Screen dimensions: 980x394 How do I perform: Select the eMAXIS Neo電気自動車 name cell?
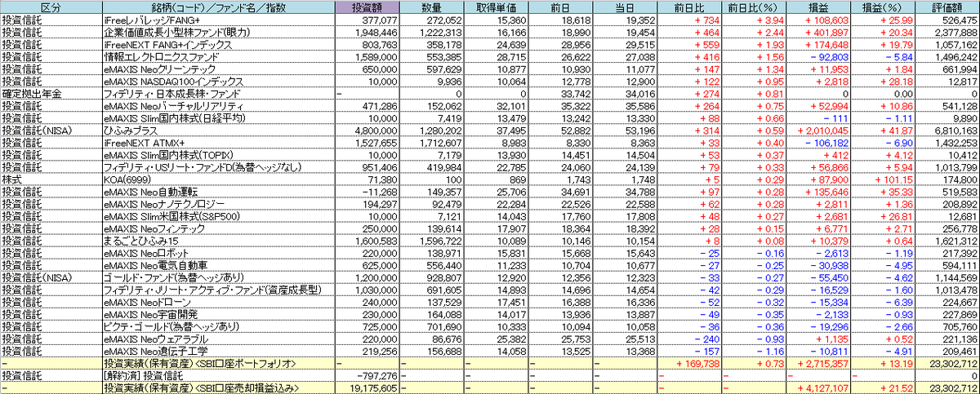[219, 266]
